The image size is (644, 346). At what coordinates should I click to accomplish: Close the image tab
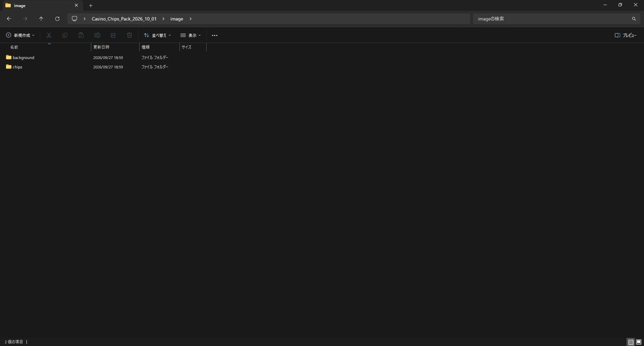tap(76, 6)
